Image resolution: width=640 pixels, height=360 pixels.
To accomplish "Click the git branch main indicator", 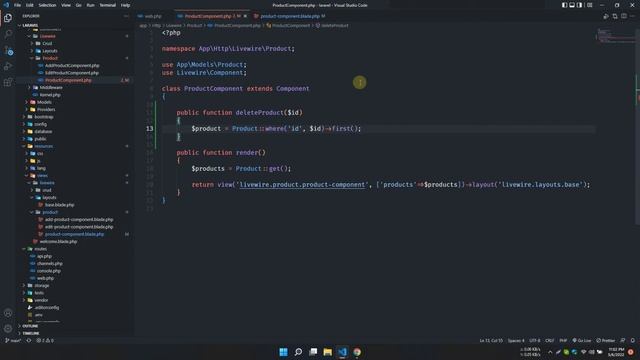I will point(13,340).
